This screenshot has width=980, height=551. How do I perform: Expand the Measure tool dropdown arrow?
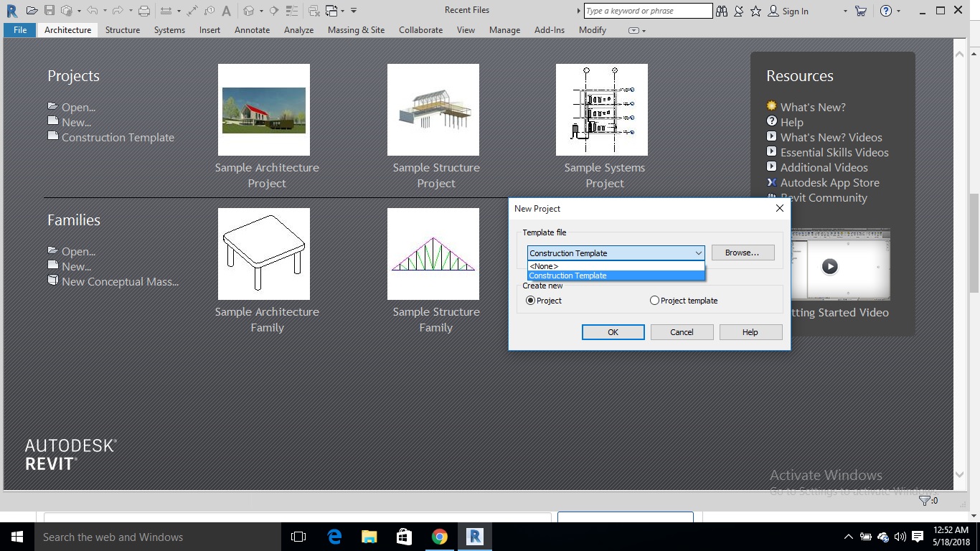[179, 11]
